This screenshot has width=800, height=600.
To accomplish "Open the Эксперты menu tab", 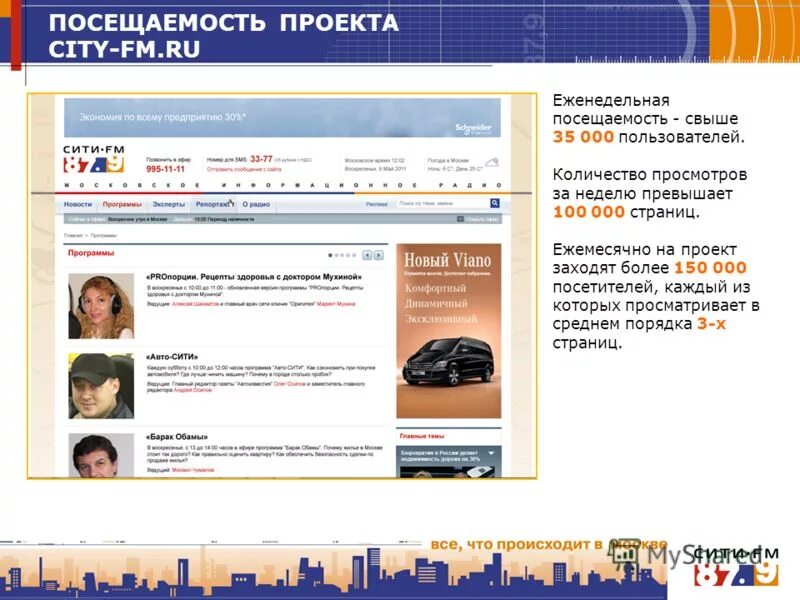I will (x=168, y=204).
